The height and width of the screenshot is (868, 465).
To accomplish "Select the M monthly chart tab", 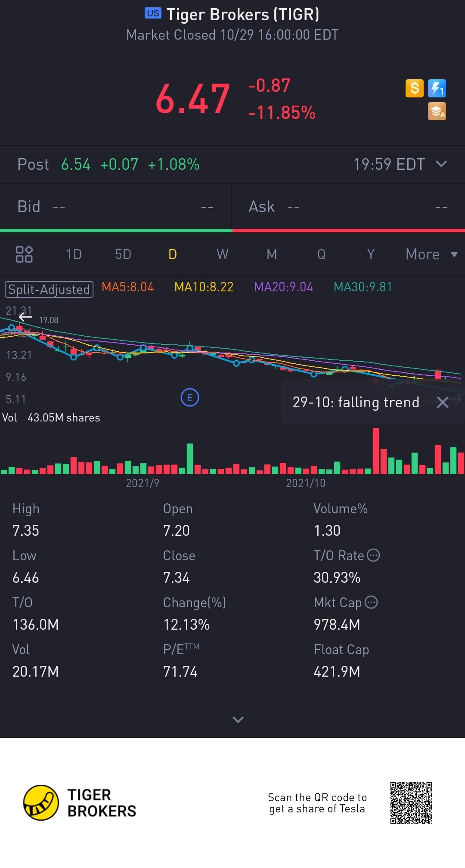I will (x=272, y=254).
